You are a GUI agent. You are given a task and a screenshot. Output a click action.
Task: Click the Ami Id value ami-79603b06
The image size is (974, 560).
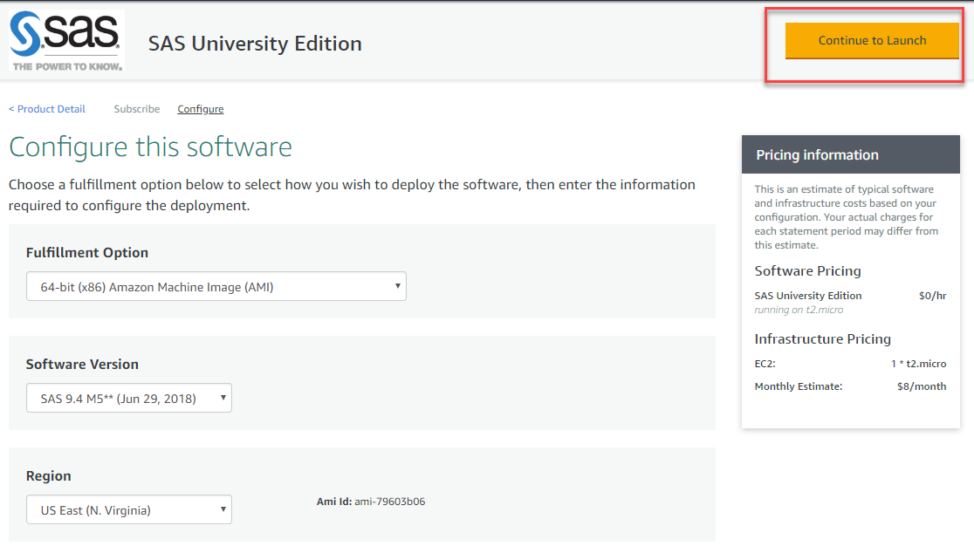point(389,502)
